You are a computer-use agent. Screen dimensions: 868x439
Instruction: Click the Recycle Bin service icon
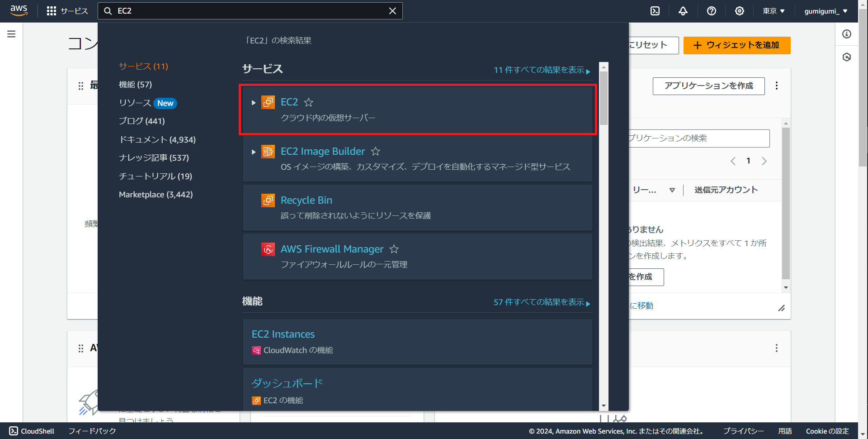[x=268, y=200]
